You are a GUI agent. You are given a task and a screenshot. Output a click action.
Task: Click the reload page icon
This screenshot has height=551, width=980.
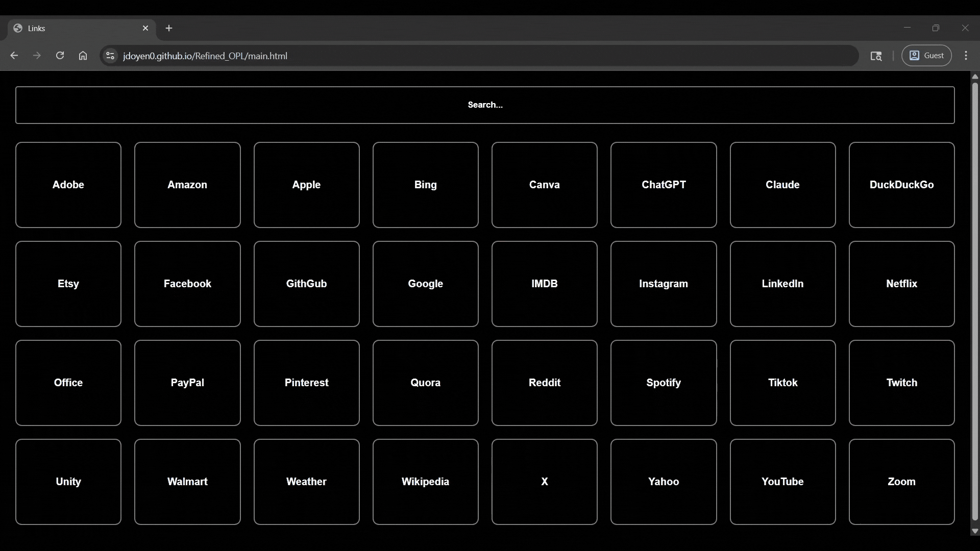[60, 56]
